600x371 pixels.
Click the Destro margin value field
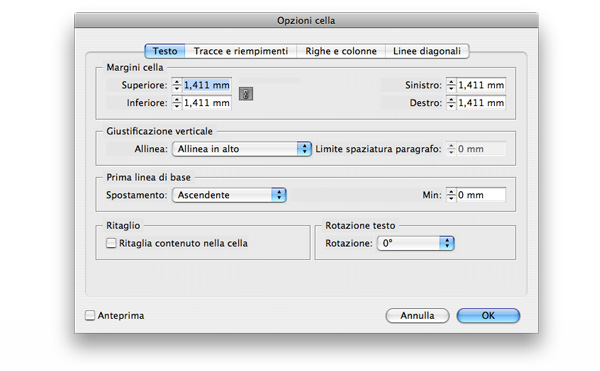click(x=481, y=103)
